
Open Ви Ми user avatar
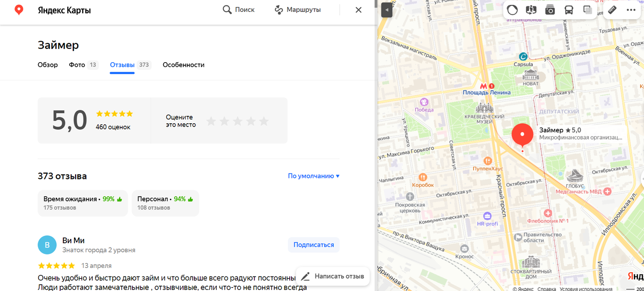click(x=47, y=245)
